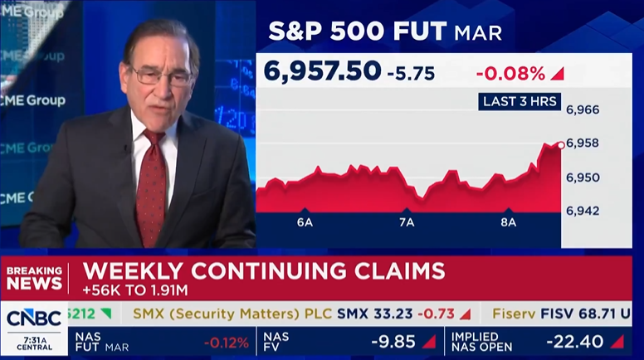Viewport: 644px width, 360px height.
Task: Click the green arrow in the ticker
Action: [106, 315]
